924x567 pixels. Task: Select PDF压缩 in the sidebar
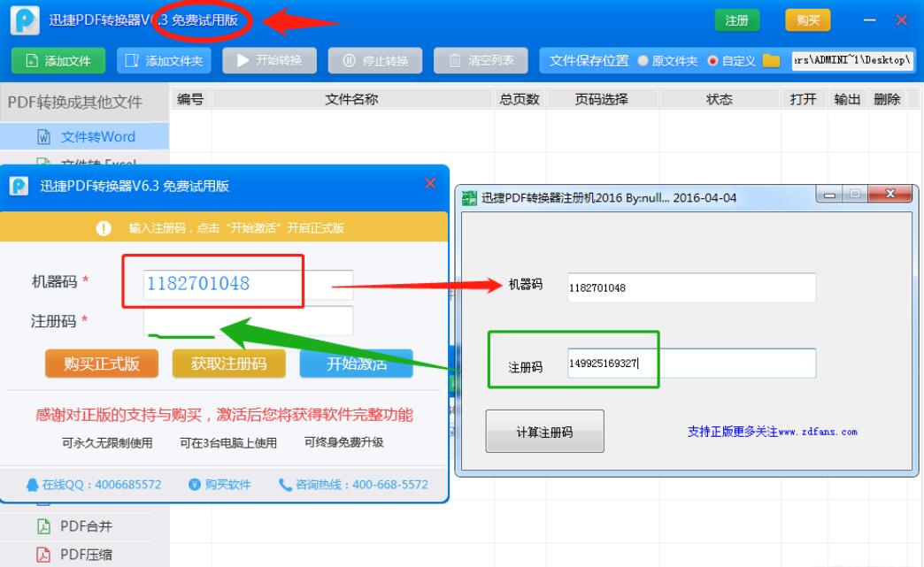84,554
